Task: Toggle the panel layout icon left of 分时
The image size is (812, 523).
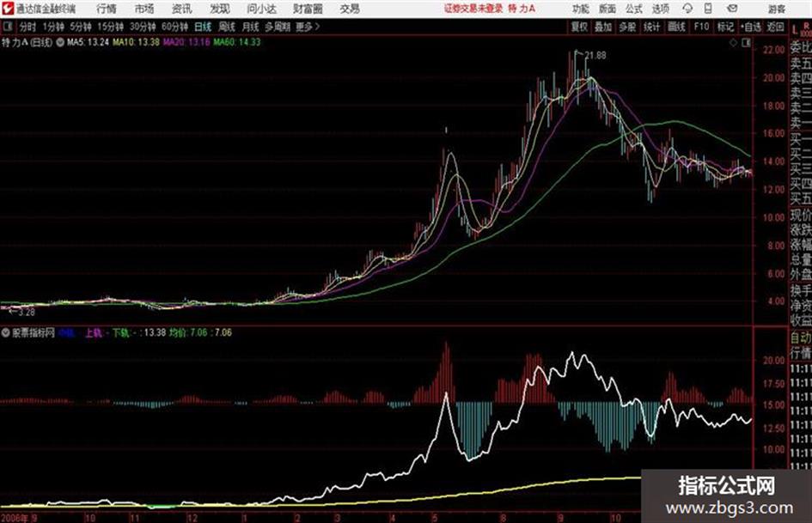Action: tap(7, 27)
